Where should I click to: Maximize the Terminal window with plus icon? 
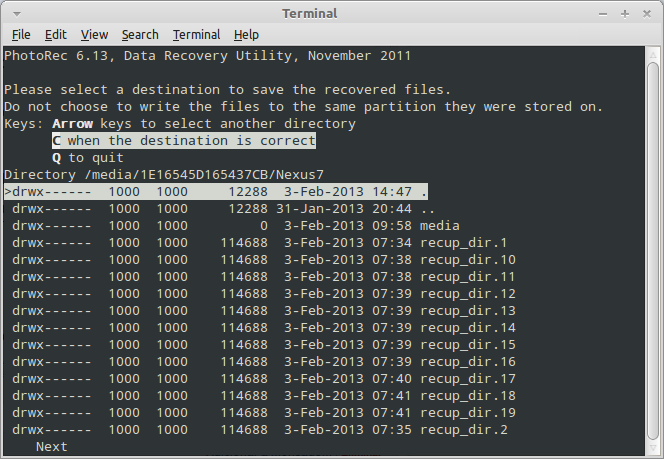[x=625, y=14]
